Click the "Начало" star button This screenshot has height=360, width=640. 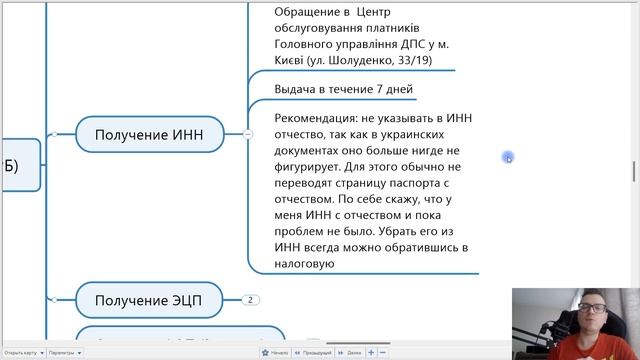pyautogui.click(x=275, y=353)
